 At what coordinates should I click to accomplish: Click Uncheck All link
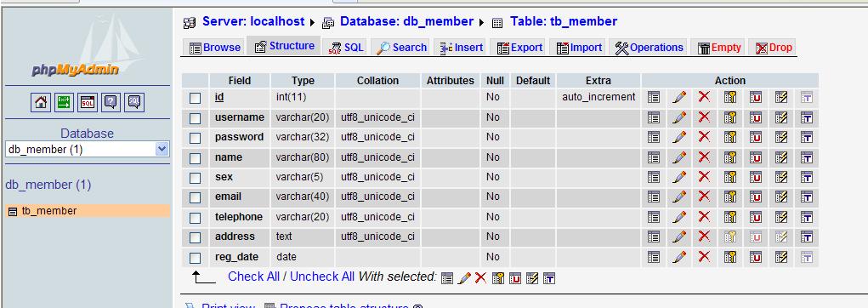click(322, 277)
